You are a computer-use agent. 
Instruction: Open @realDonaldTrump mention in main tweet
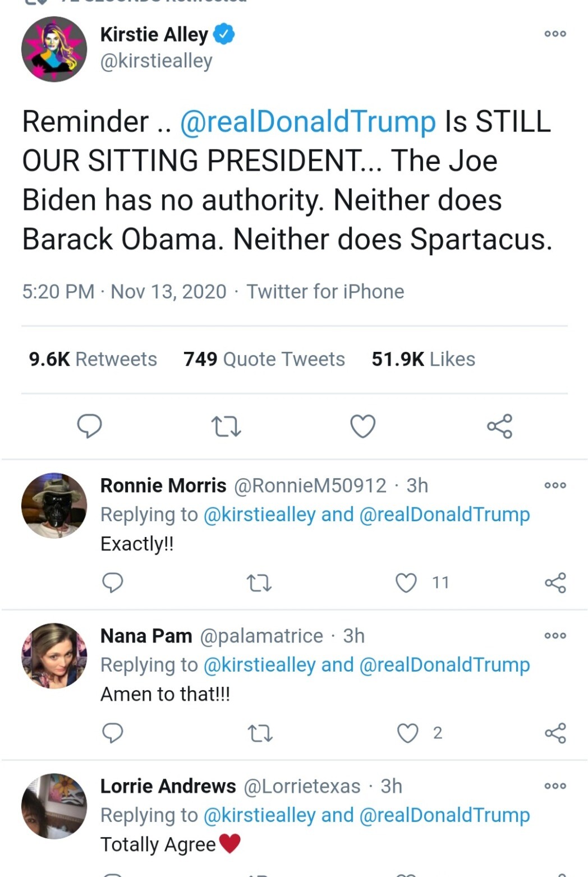pos(307,122)
